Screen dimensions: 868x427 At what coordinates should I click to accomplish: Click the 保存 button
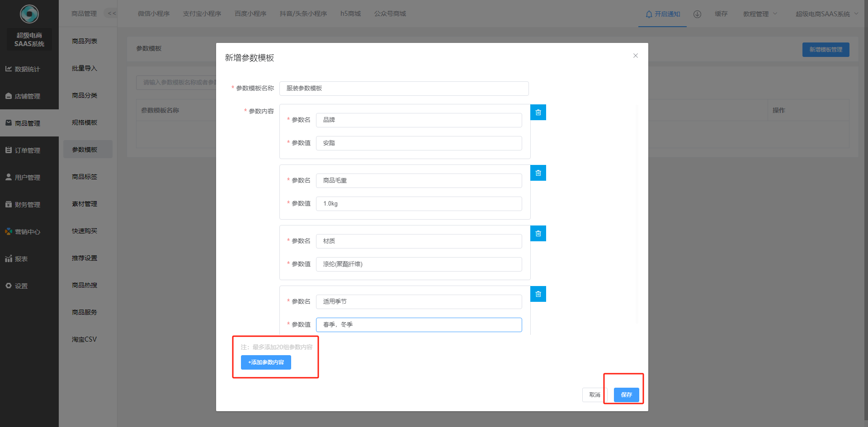(626, 395)
